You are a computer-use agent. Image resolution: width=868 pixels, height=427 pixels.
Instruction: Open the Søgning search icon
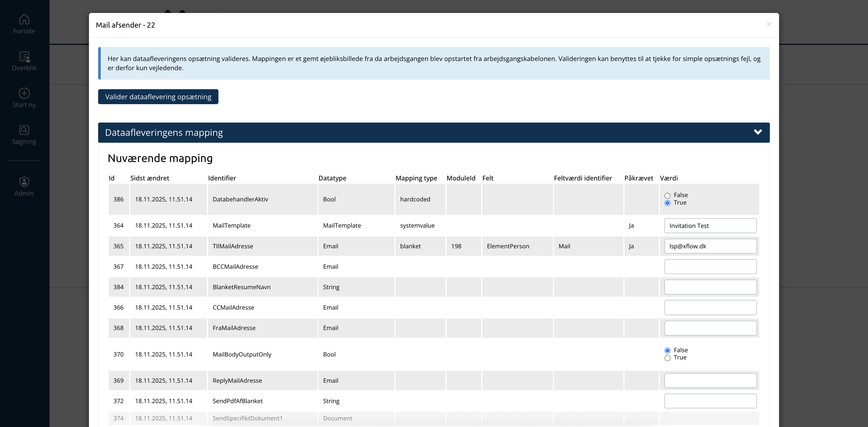click(x=24, y=130)
